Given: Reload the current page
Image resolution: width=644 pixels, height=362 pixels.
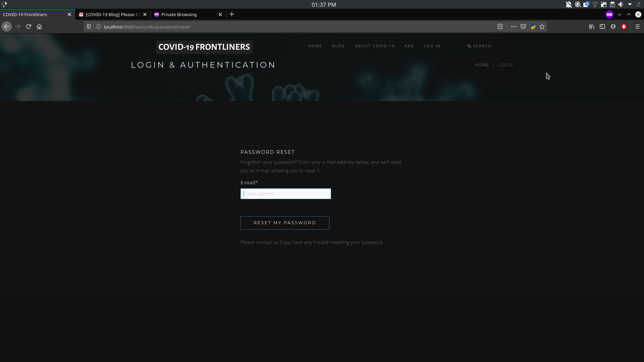Looking at the screenshot, I should 29,26.
